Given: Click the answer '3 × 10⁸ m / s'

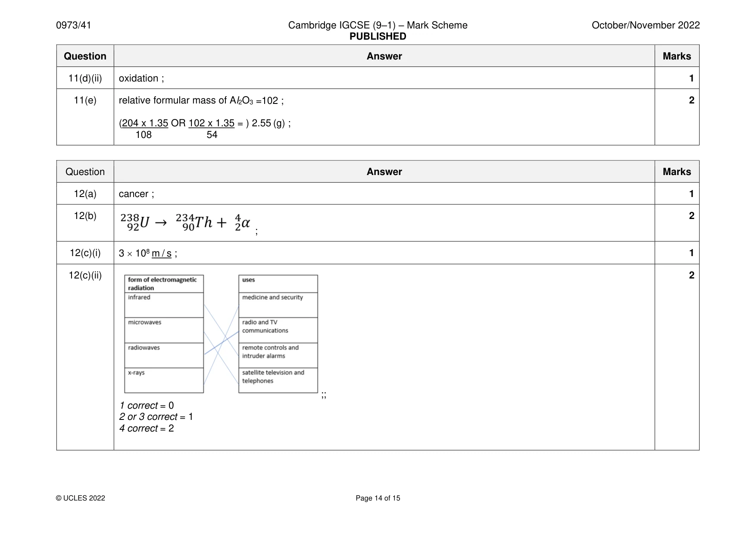Looking at the screenshot, I should (145, 253).
